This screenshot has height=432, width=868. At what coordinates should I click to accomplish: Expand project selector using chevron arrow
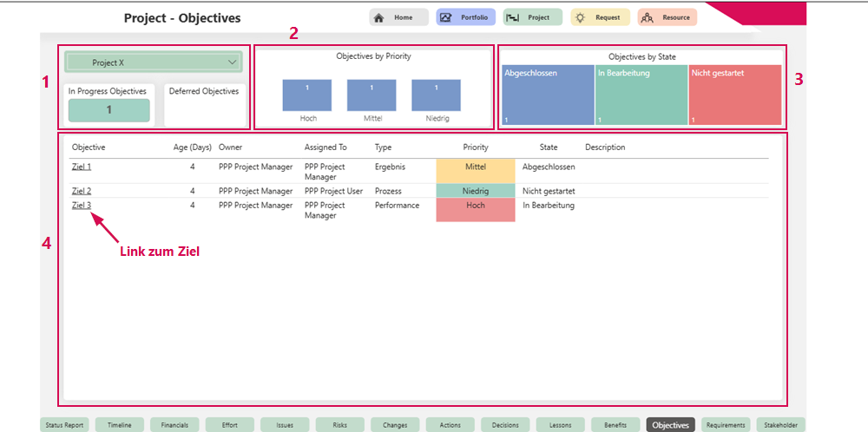point(232,62)
